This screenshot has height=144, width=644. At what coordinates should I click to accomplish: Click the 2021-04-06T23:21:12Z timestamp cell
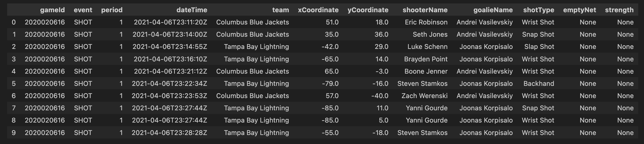point(170,71)
